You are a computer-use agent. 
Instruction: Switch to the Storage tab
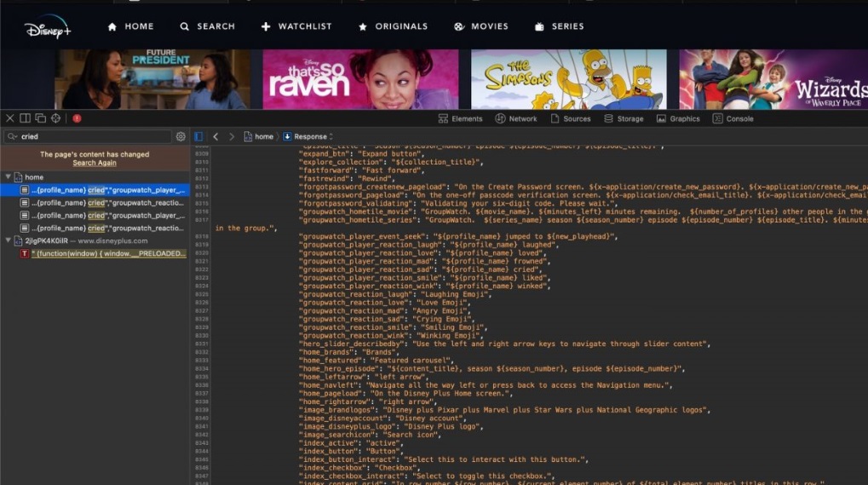[624, 118]
